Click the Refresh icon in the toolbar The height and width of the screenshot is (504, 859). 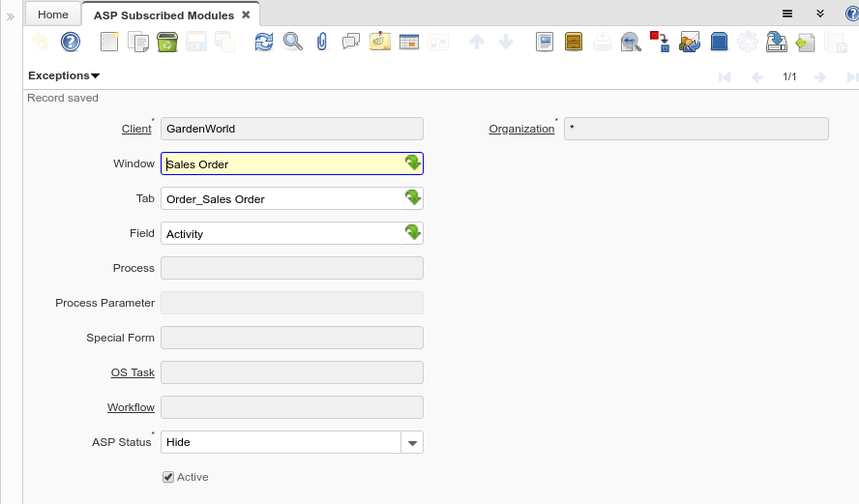pyautogui.click(x=264, y=42)
